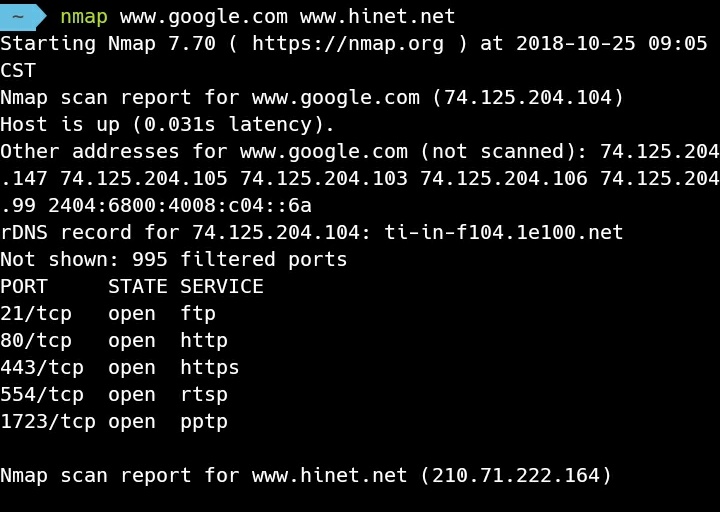Click the blue tilde prompt segment
Screen dimensions: 720x512
coord(23,17)
